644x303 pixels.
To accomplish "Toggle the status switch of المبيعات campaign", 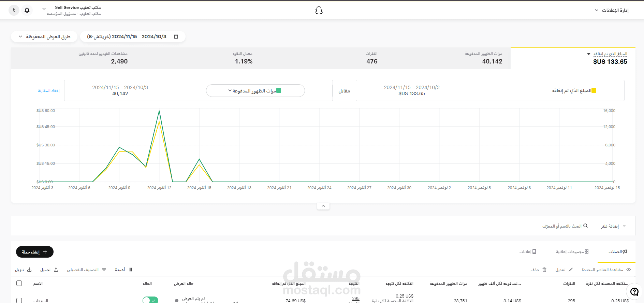I will click(150, 300).
